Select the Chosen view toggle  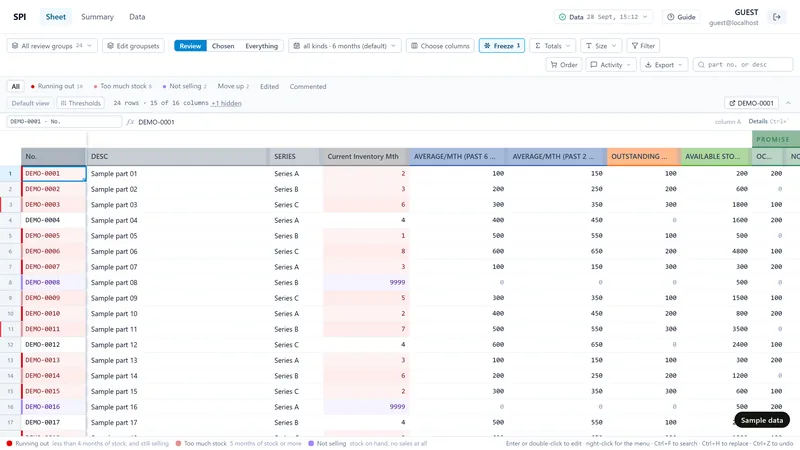[x=223, y=46]
